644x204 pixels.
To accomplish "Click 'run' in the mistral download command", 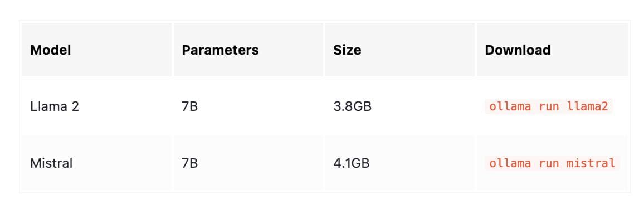I will (x=549, y=164).
